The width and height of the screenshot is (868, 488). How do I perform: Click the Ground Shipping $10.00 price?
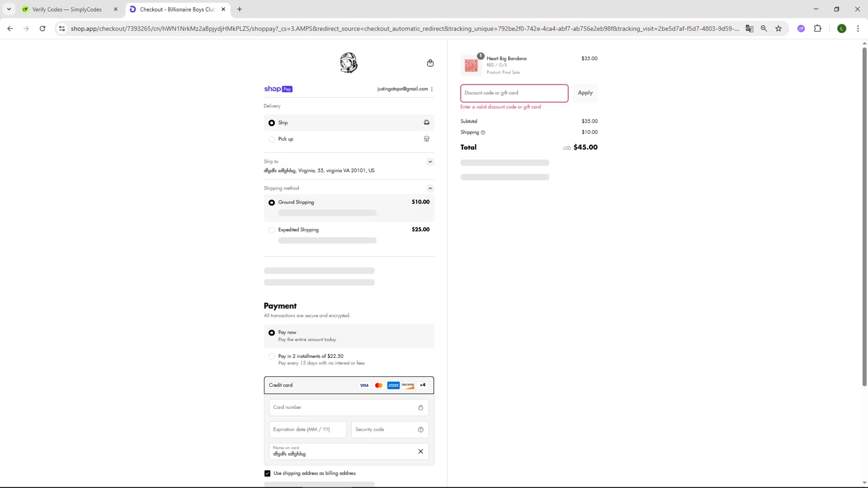point(421,202)
